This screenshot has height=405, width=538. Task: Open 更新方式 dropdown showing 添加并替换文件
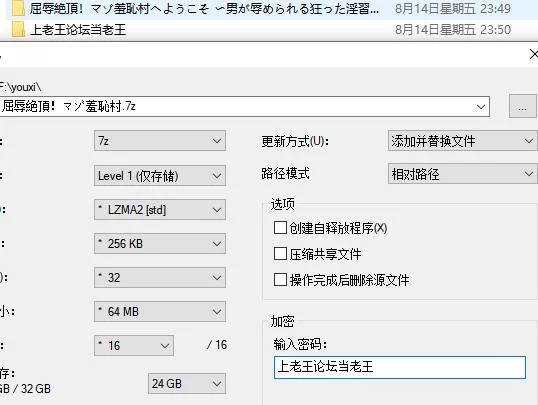coord(463,141)
